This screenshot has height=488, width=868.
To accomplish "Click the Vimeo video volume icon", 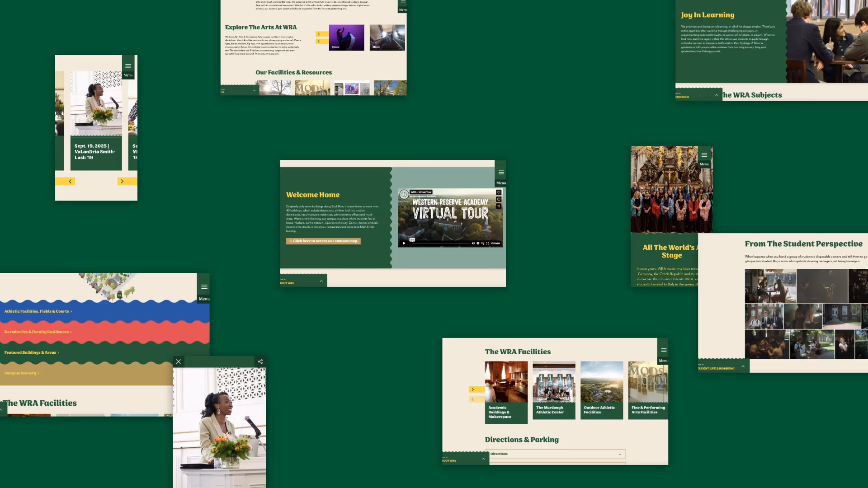I will [473, 243].
